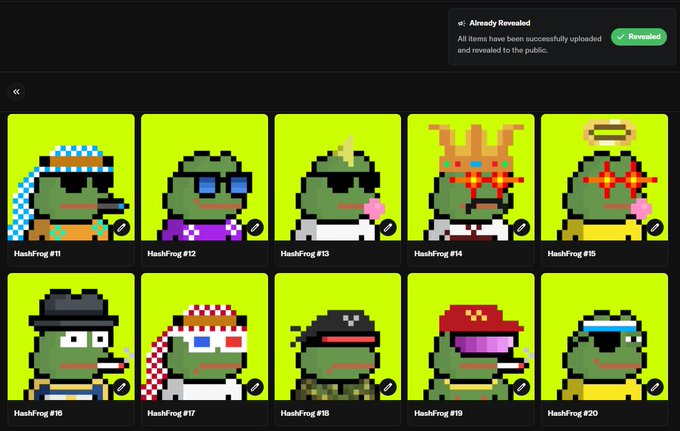
Task: Click the 'HashFrog #20' title text
Action: [x=572, y=413]
